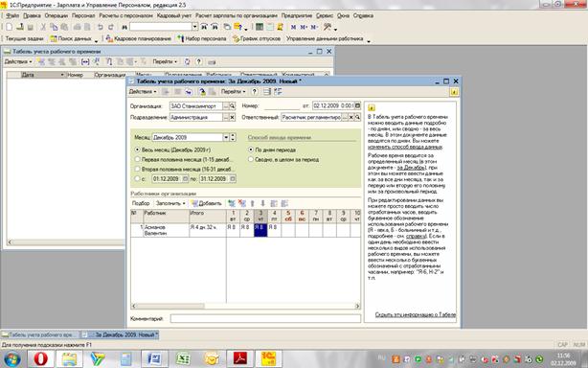Select the 'По дням периода' radio button
Image resolution: width=588 pixels, height=368 pixels.
pos(251,149)
